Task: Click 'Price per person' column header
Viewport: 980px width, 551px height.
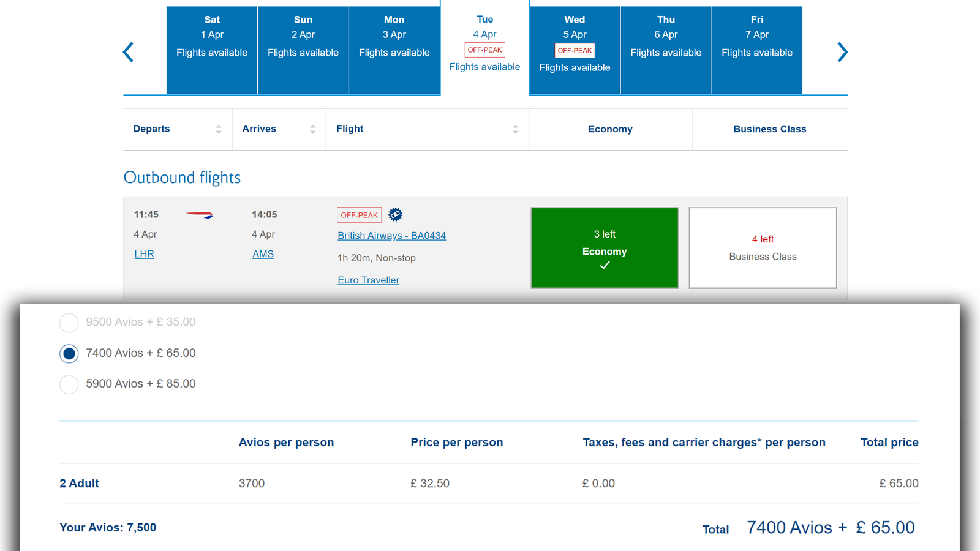Action: (457, 443)
